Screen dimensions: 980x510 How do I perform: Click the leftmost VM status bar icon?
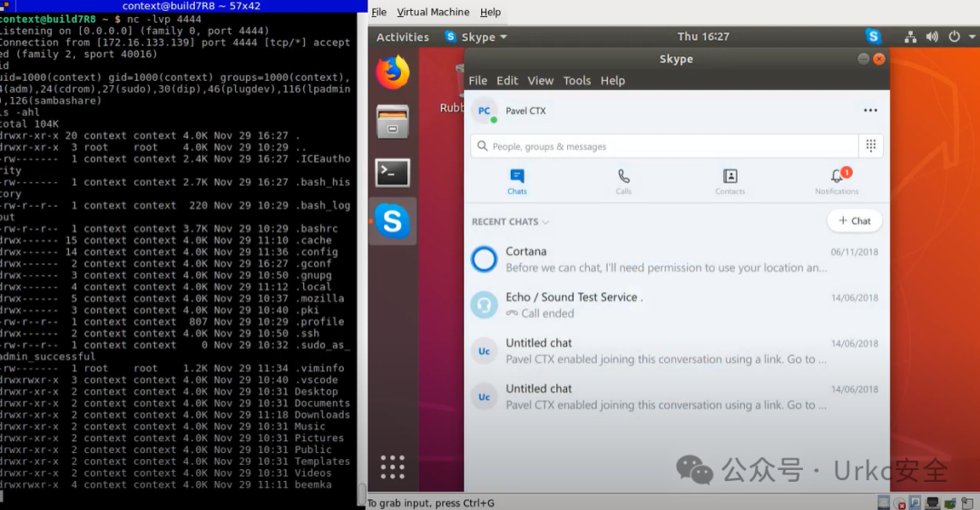(883, 503)
